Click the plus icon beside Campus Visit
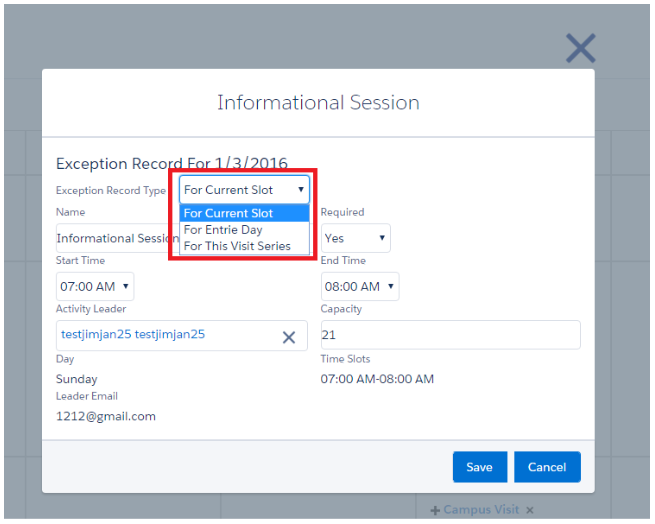 tap(435, 511)
